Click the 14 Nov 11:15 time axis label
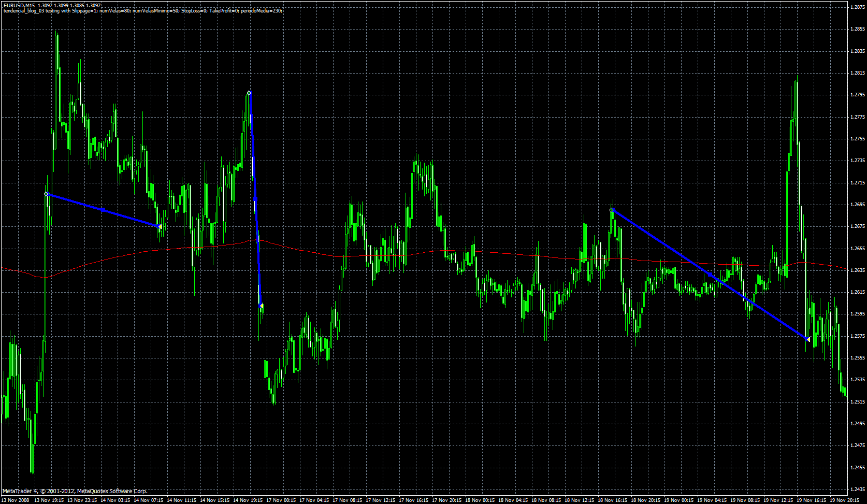Screen dimensions: 867x504 pos(182,500)
